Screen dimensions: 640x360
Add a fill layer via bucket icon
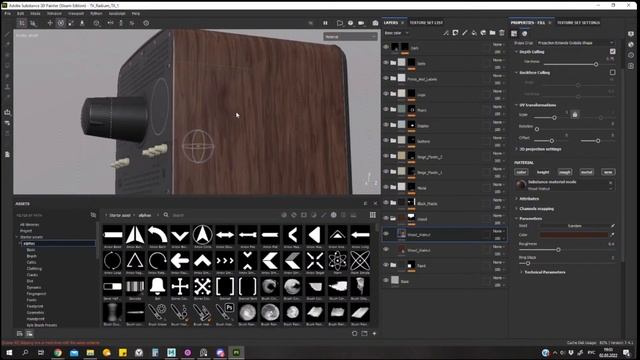474,33
